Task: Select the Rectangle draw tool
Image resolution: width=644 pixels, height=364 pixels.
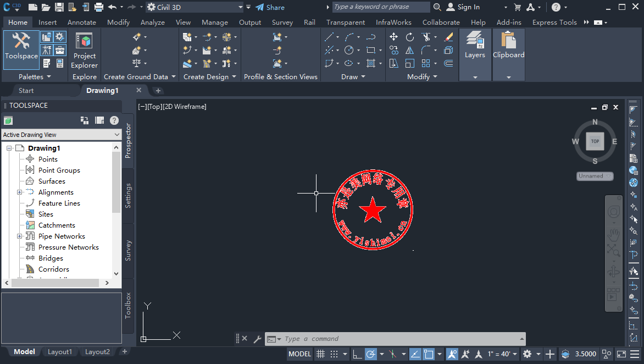Action: coord(371,50)
